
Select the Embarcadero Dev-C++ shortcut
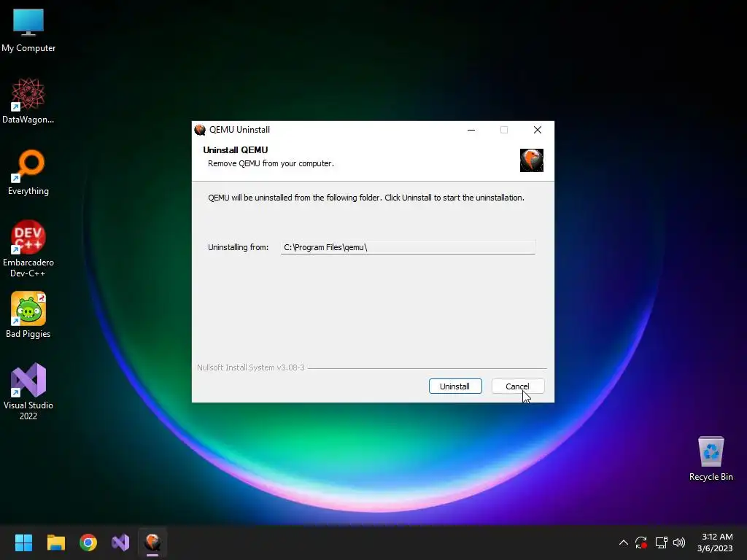[x=28, y=249]
